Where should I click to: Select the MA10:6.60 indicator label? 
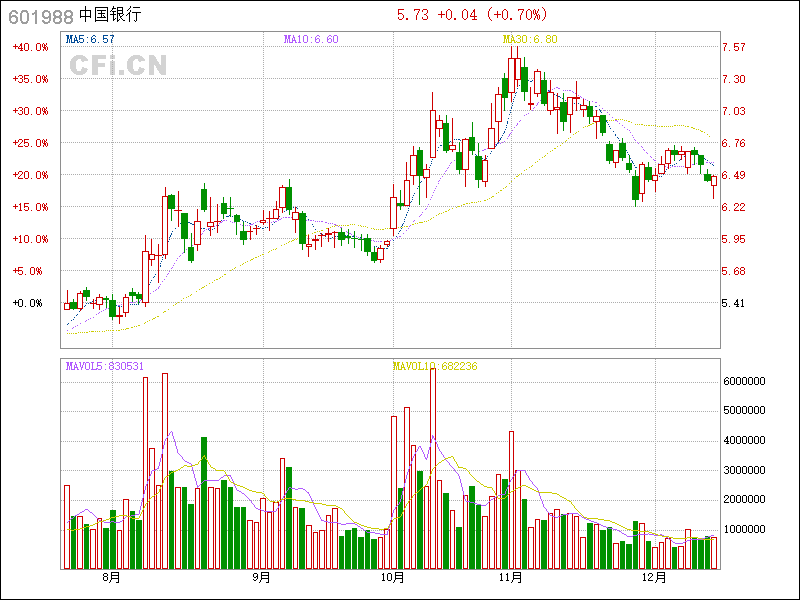pyautogui.click(x=311, y=39)
